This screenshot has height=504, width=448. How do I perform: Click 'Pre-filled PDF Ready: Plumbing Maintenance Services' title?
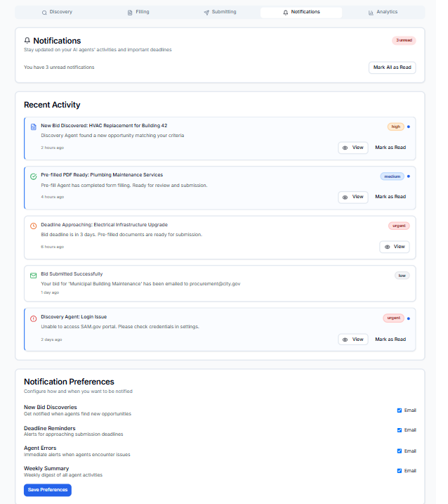102,175
